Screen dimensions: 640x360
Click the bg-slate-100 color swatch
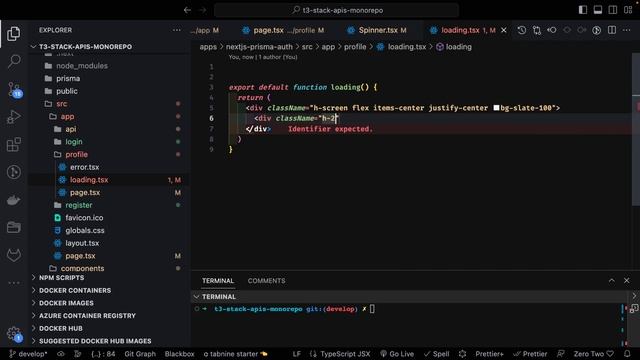pos(496,108)
